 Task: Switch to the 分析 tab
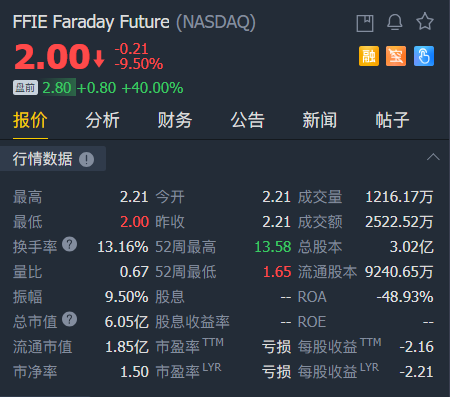pos(102,120)
